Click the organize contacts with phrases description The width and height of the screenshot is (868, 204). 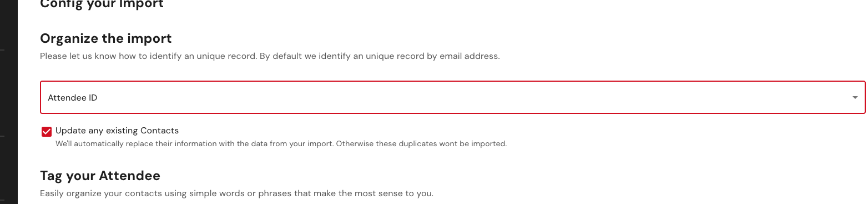tap(236, 193)
